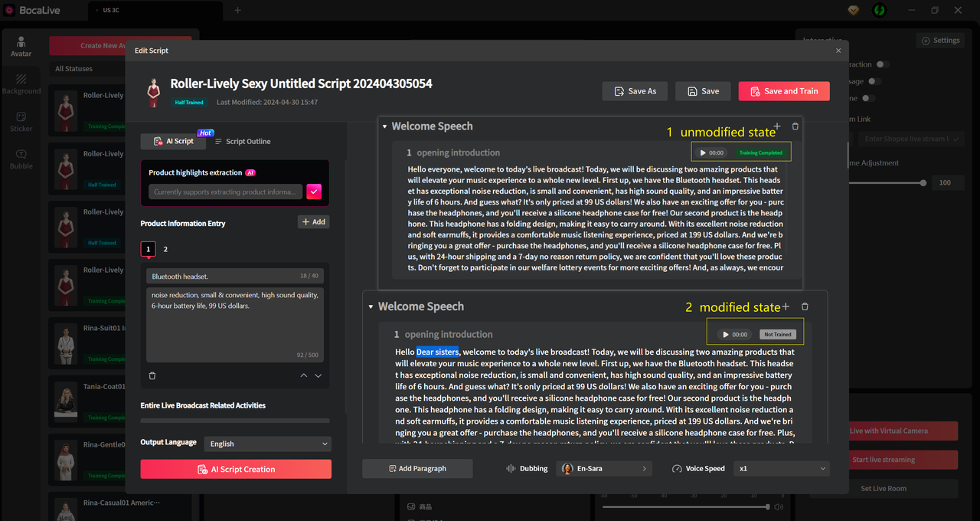Click the Save button
Screen dimensions: 980x521
[703, 91]
